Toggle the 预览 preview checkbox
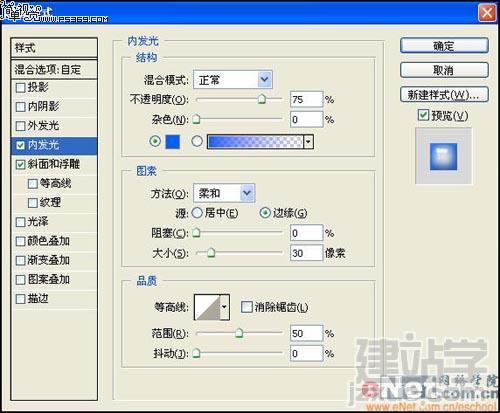 coord(423,115)
